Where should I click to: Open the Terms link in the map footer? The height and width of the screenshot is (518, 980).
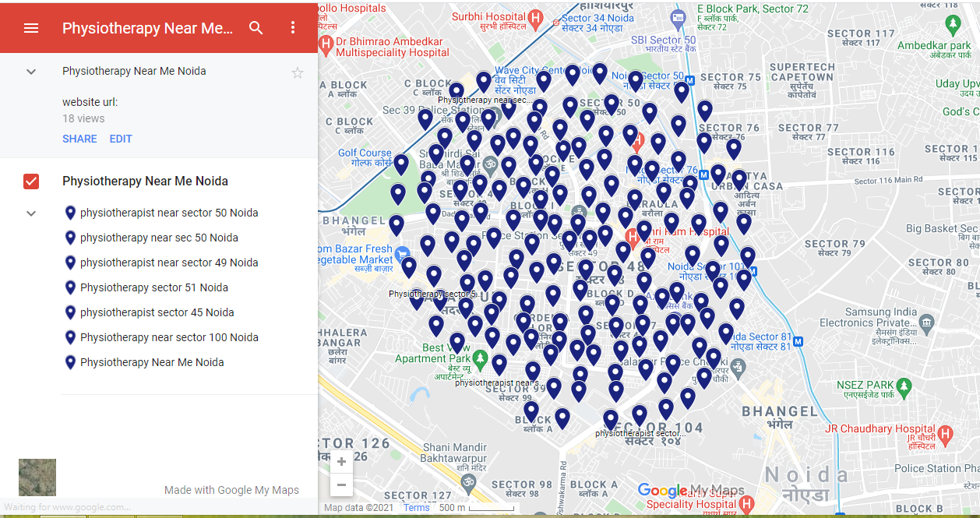click(416, 507)
